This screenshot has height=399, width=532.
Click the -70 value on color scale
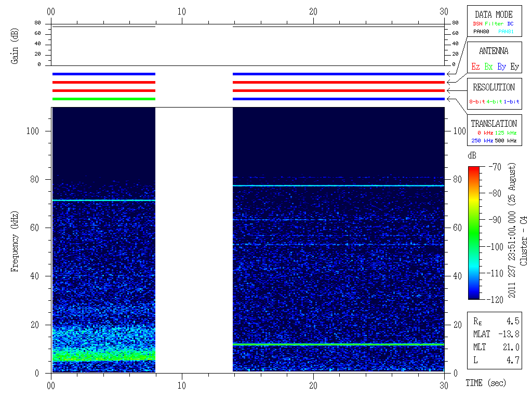495,167
